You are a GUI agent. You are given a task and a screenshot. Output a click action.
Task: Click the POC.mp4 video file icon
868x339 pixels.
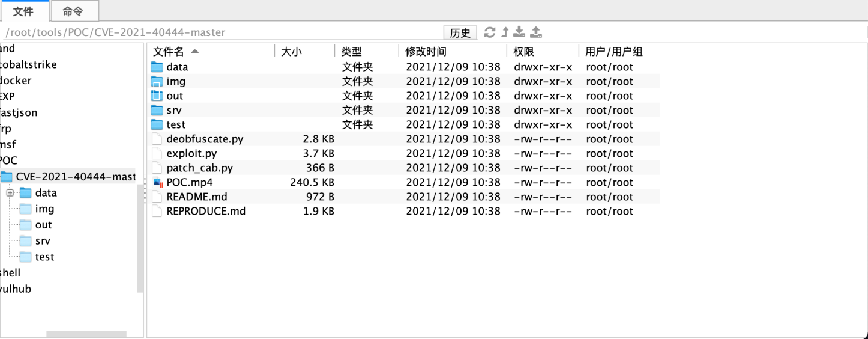(158, 182)
